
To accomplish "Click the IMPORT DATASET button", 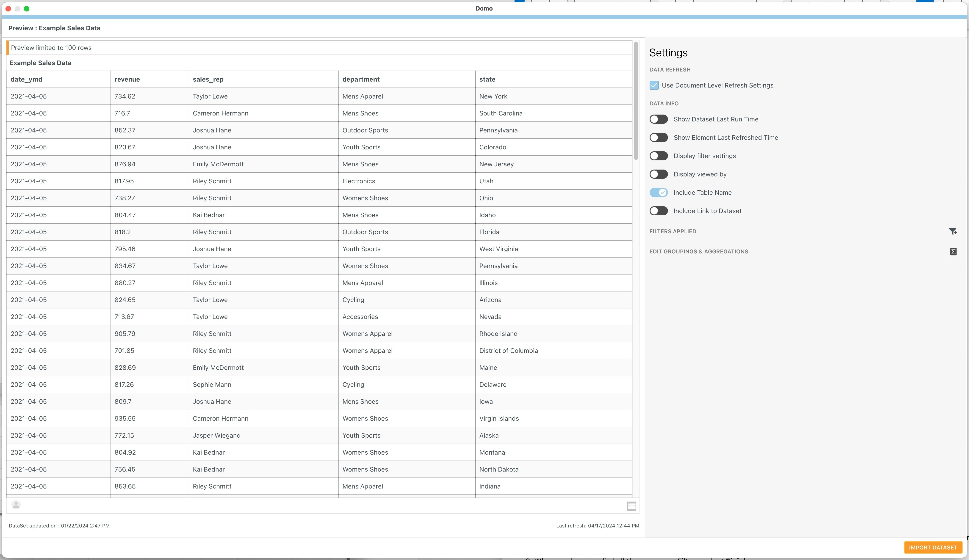I will [x=933, y=547].
